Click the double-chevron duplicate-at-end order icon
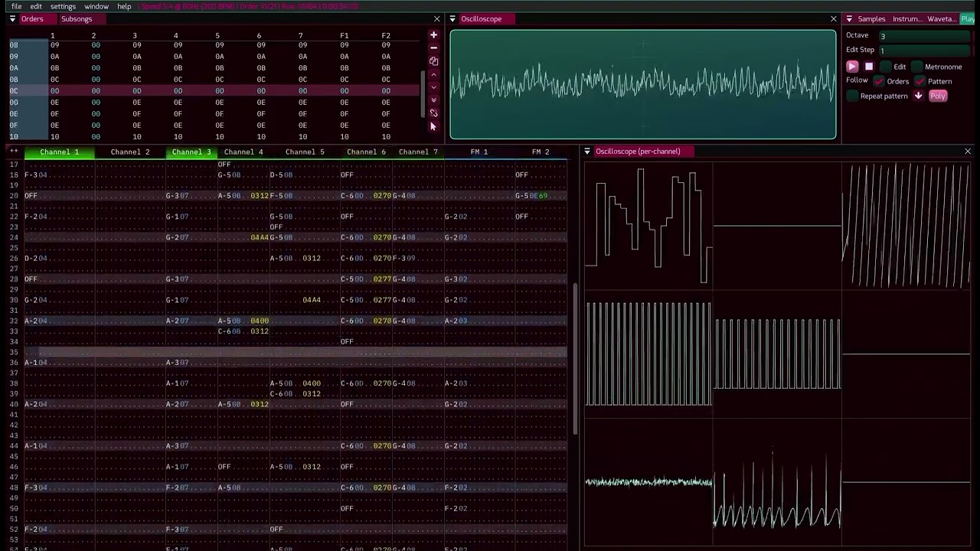Screen dimensions: 980x551 click(433, 99)
